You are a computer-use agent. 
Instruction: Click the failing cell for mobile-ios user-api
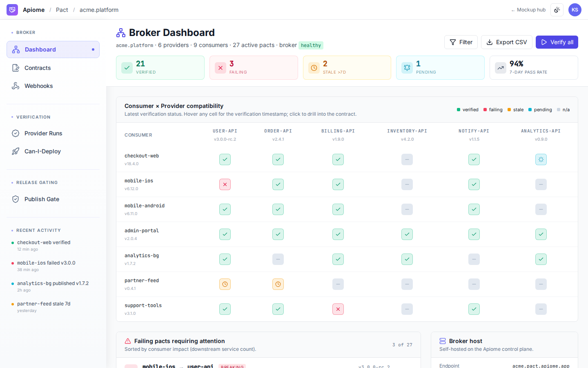[225, 184]
